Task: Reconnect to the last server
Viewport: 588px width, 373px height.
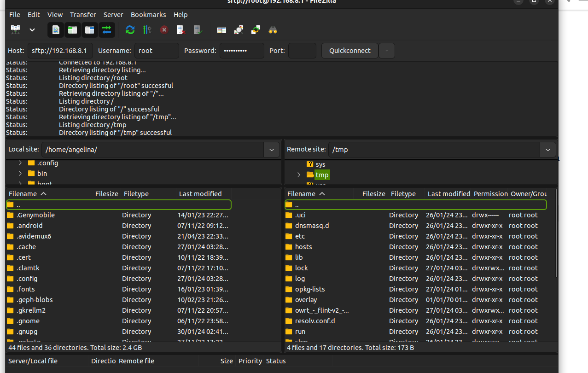Action: pos(198,30)
